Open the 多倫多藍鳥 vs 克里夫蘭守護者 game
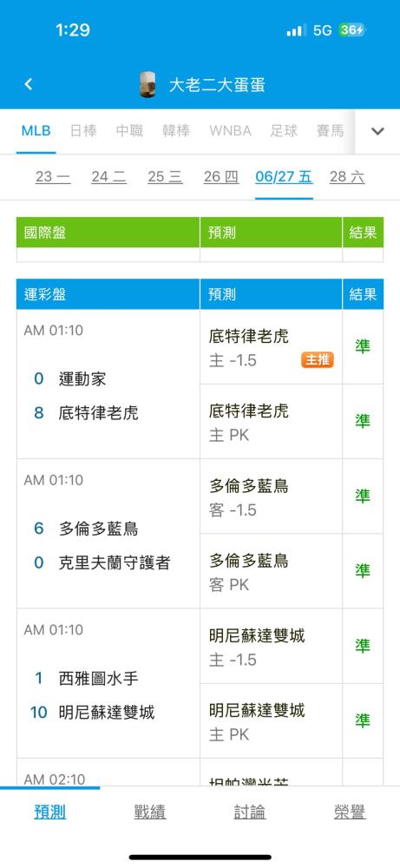This screenshot has height=868, width=400. (x=108, y=534)
